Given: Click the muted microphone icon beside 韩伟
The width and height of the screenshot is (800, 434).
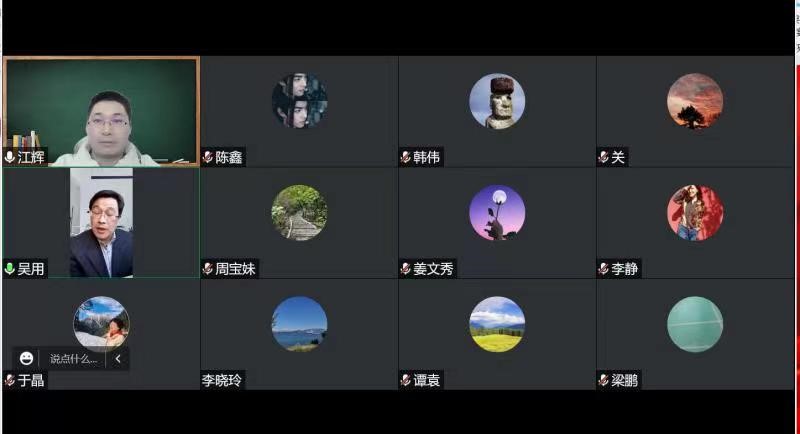Looking at the screenshot, I should (406, 157).
